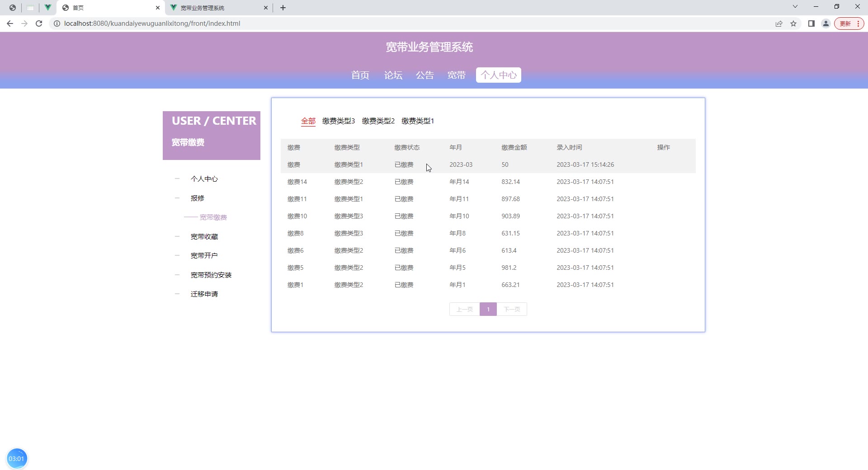The width and height of the screenshot is (868, 470).
Task: Open 论坛 in navigation menu
Action: point(393,75)
